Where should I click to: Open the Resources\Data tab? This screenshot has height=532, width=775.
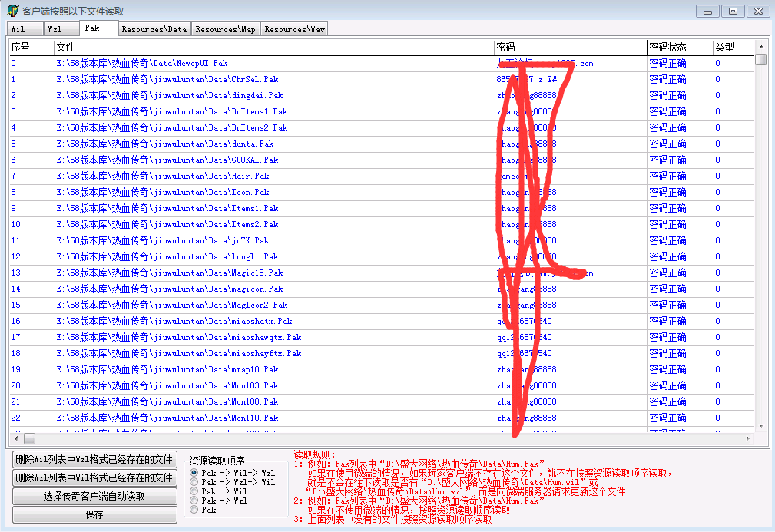(154, 29)
